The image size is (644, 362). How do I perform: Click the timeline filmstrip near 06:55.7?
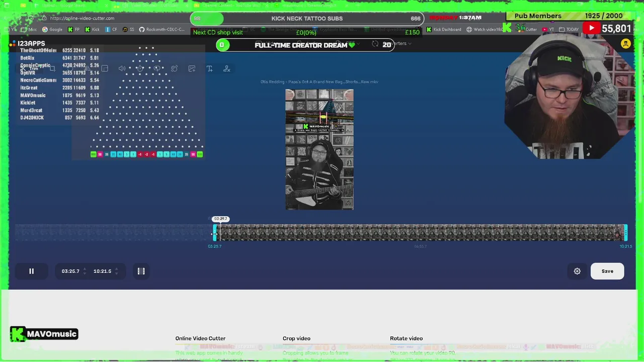420,232
